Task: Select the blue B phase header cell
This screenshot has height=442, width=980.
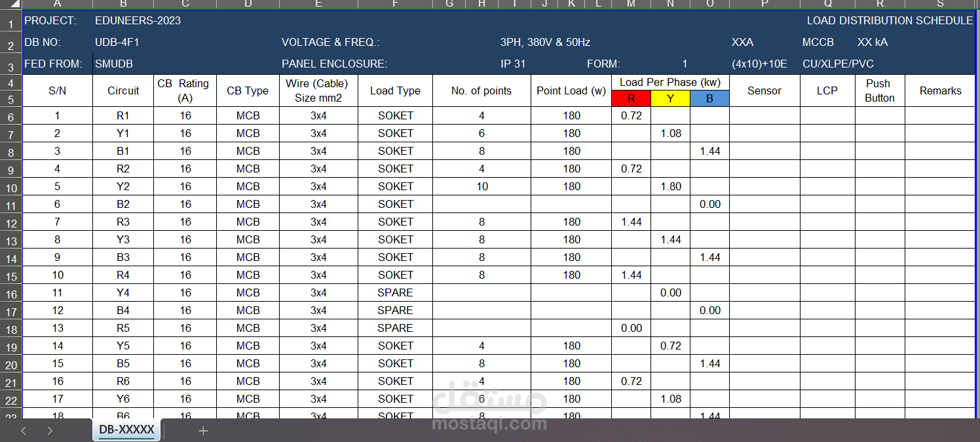Action: (709, 99)
